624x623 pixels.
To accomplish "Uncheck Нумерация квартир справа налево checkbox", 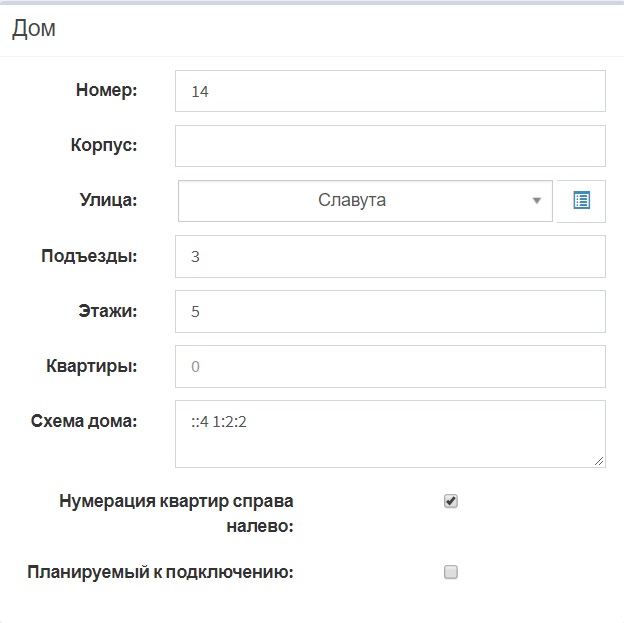I will click(451, 501).
